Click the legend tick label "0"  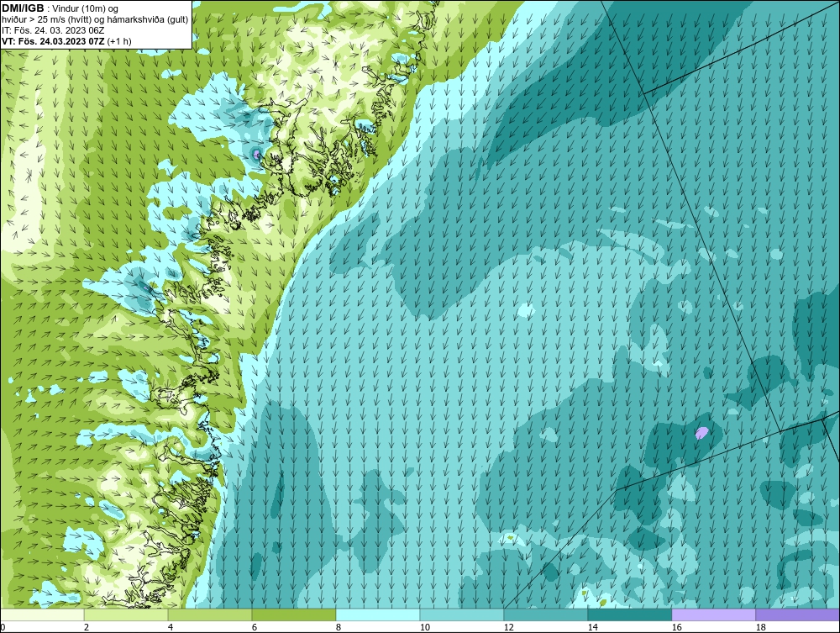pyautogui.click(x=3, y=627)
